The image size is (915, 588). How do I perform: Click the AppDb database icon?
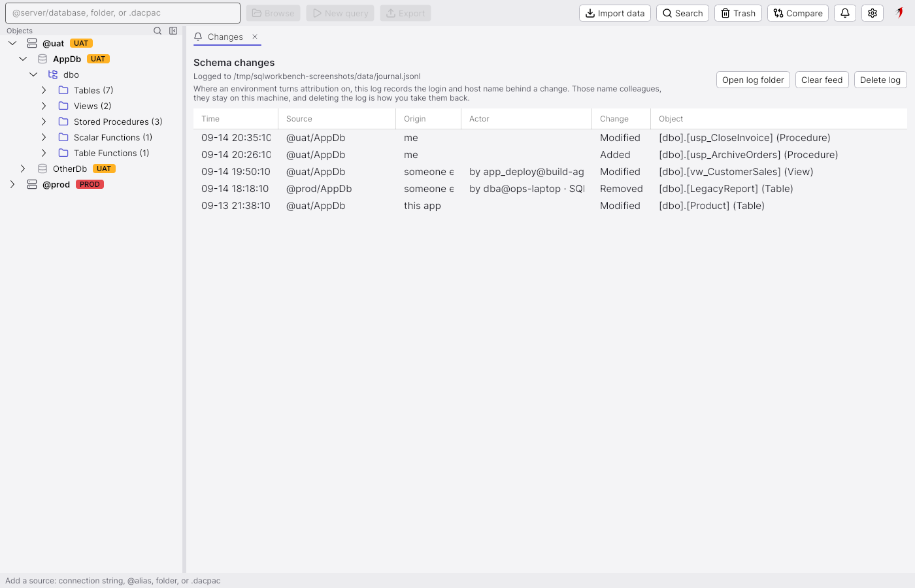click(42, 59)
